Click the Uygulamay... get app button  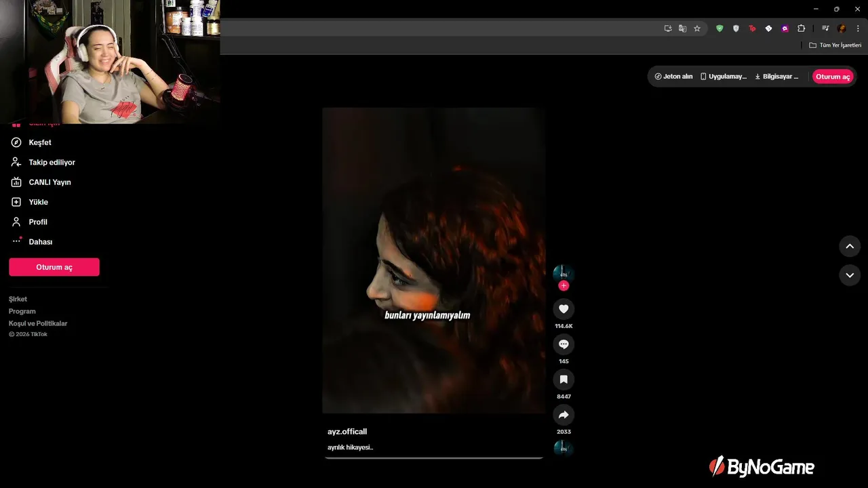724,77
